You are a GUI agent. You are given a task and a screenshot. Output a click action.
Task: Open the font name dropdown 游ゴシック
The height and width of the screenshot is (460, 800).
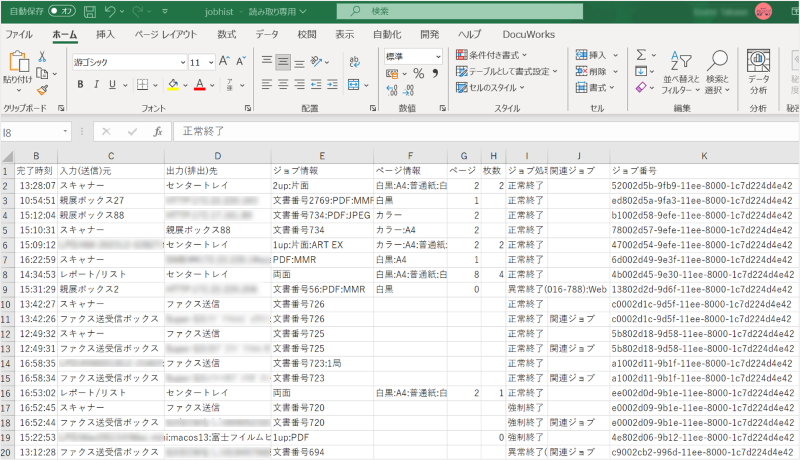179,61
